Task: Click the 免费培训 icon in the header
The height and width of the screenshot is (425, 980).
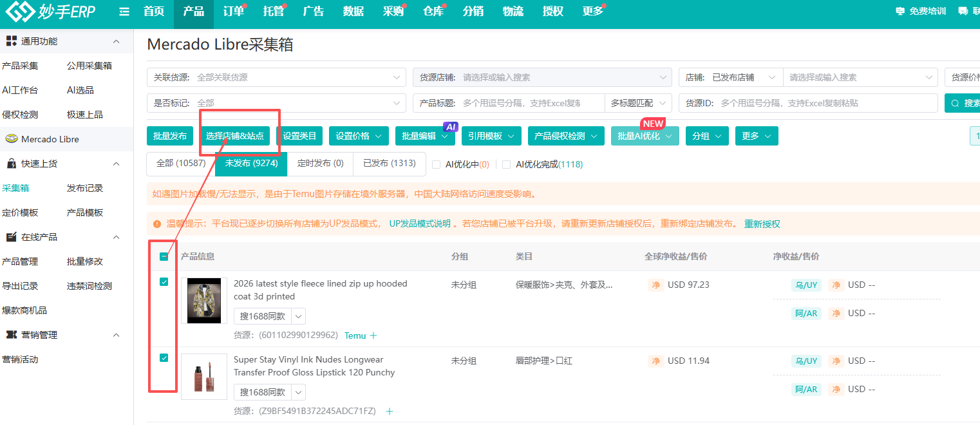Action: tap(900, 11)
